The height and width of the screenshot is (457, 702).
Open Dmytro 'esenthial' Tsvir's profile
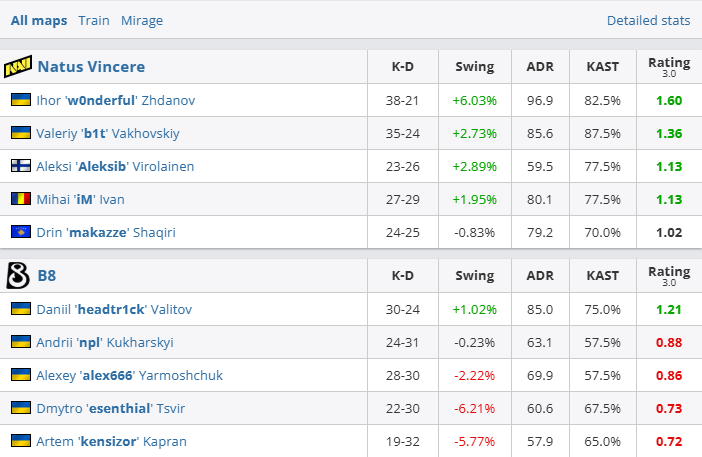(111, 408)
